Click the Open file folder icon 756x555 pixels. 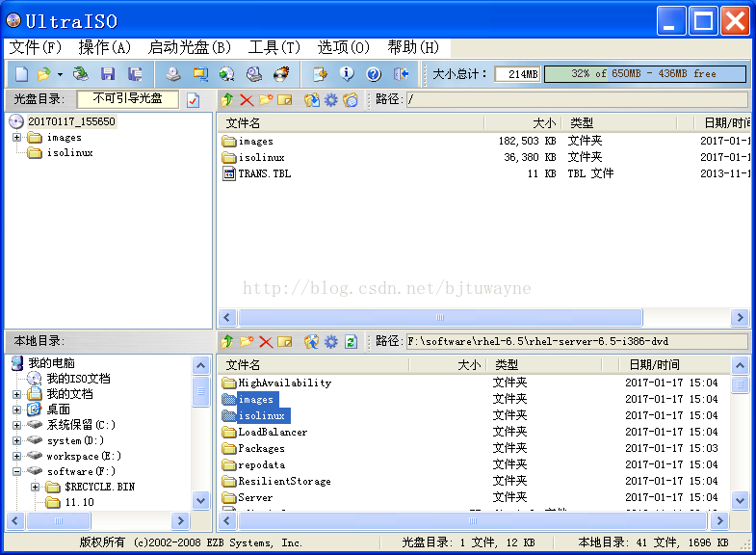pos(44,74)
